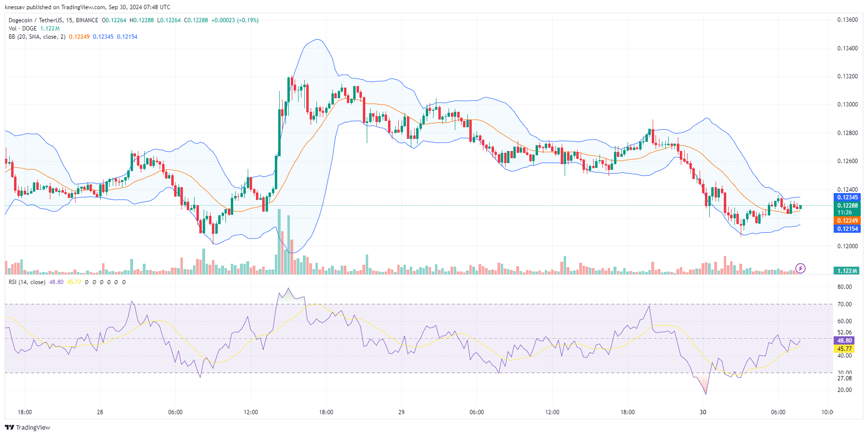Click the yellow 45.77 RSI axis tag
The width and height of the screenshot is (868, 436).
tap(844, 349)
